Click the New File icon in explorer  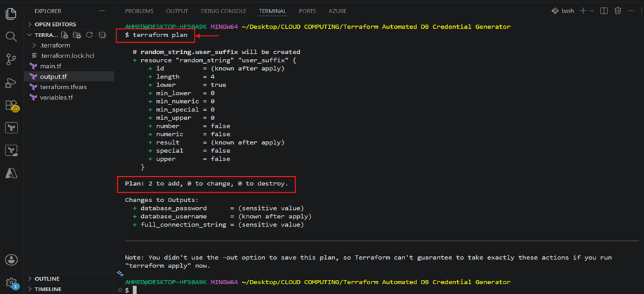(65, 35)
